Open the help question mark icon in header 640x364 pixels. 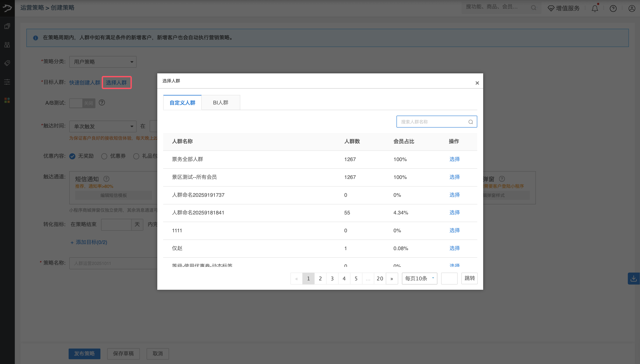(613, 8)
